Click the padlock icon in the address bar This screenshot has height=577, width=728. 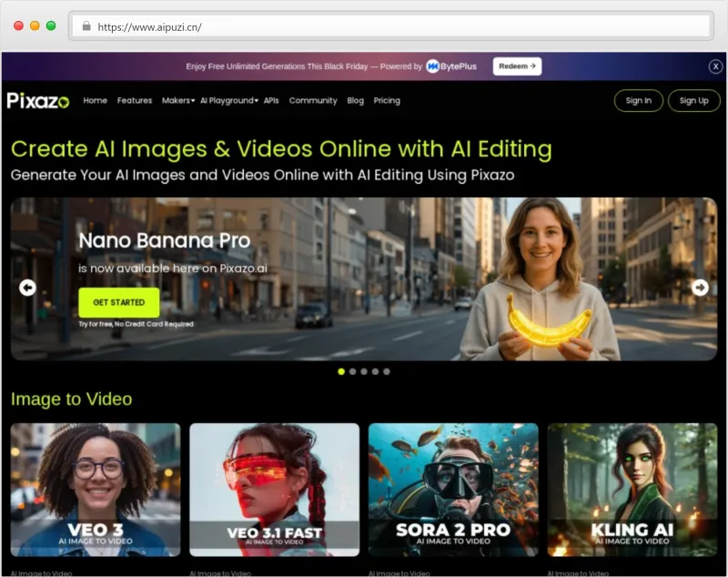(86, 27)
